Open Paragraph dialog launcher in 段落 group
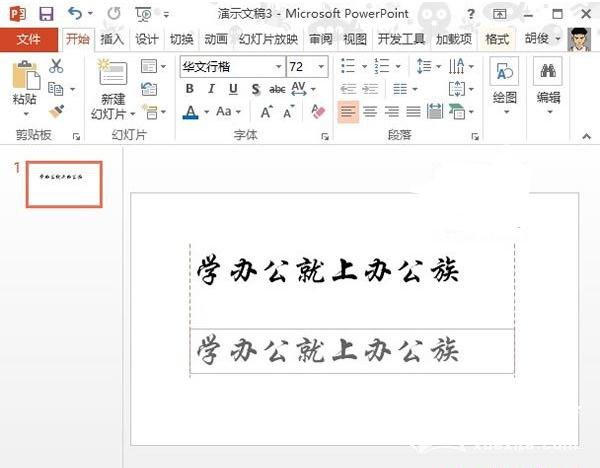Image resolution: width=600 pixels, height=468 pixels. click(475, 136)
